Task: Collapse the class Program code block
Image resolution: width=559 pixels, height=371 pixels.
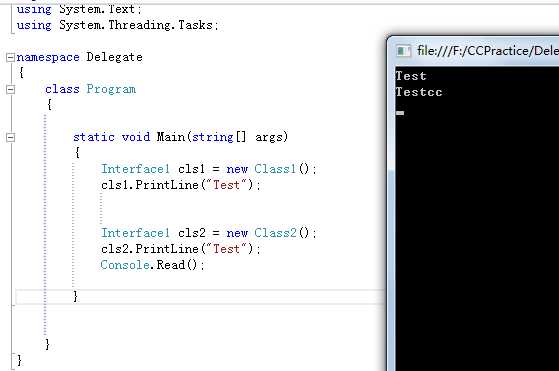Action: tap(11, 89)
